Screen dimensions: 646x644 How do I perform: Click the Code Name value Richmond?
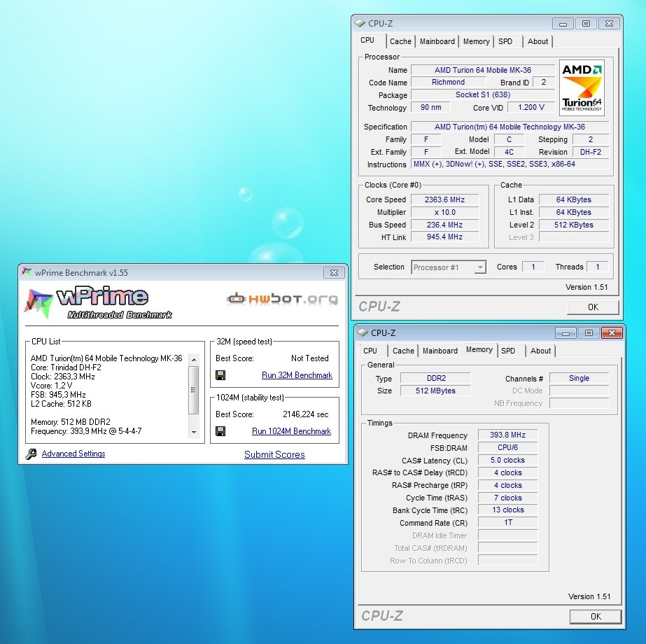click(x=448, y=82)
